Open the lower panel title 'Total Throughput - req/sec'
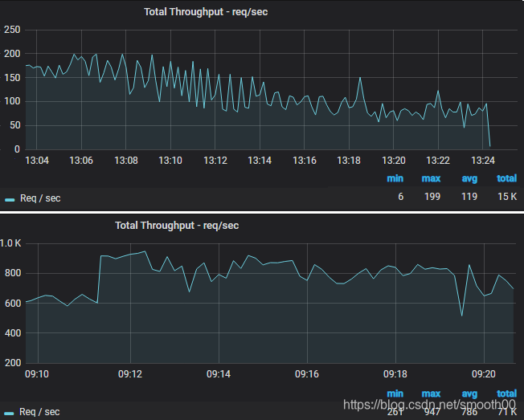Viewport: 524px width, 420px height. [177, 226]
